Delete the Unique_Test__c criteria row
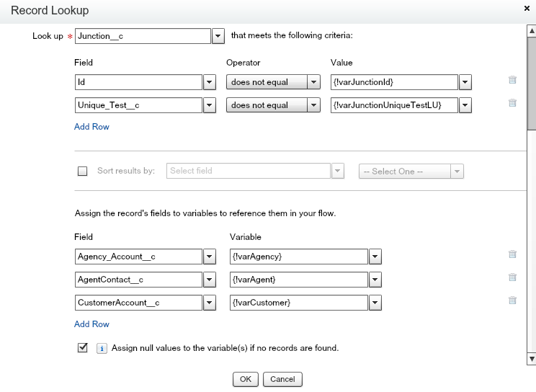536x392 pixels. point(512,103)
